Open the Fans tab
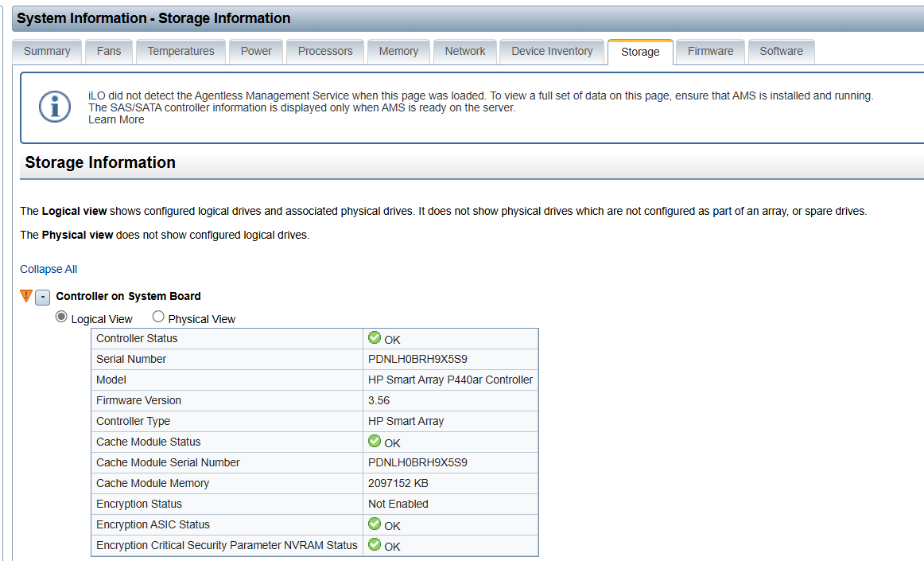The width and height of the screenshot is (924, 561). (109, 51)
